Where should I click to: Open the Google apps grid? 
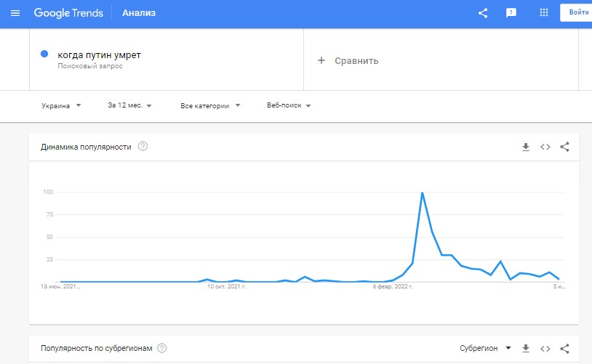544,13
